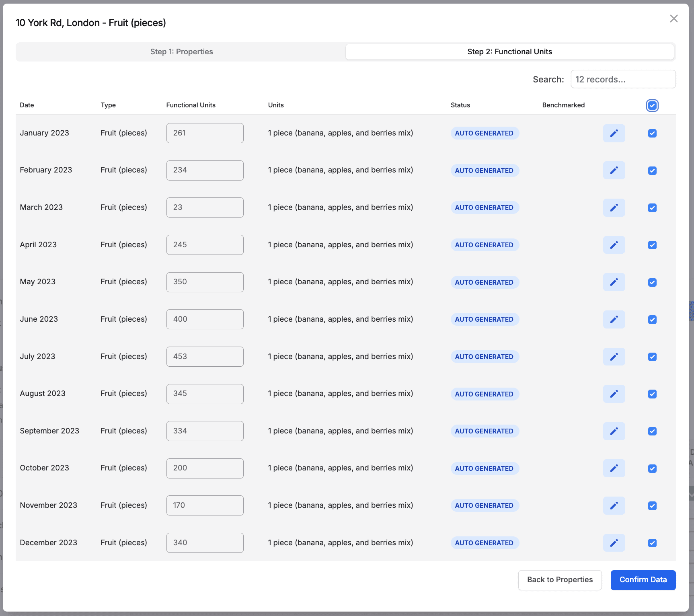The image size is (694, 616).
Task: Select the Step 2: Functional Units tab
Action: click(x=509, y=52)
